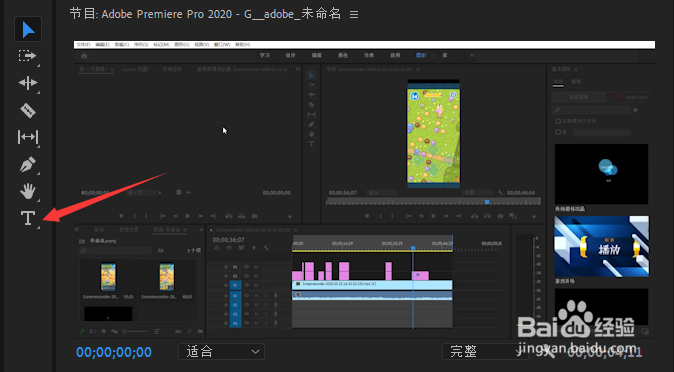Click export-frame camera under previewed program monitor
Screen dimensions: 674x372
(500, 216)
